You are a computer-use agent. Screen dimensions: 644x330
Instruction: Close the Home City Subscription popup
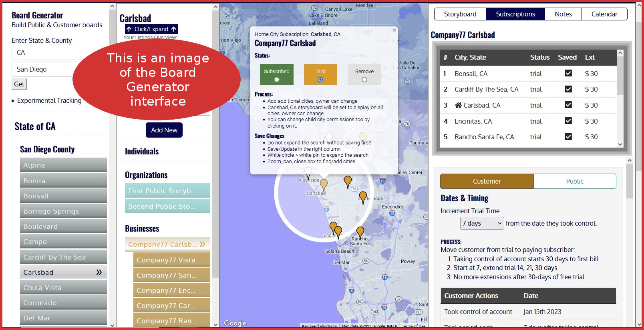pyautogui.click(x=394, y=30)
